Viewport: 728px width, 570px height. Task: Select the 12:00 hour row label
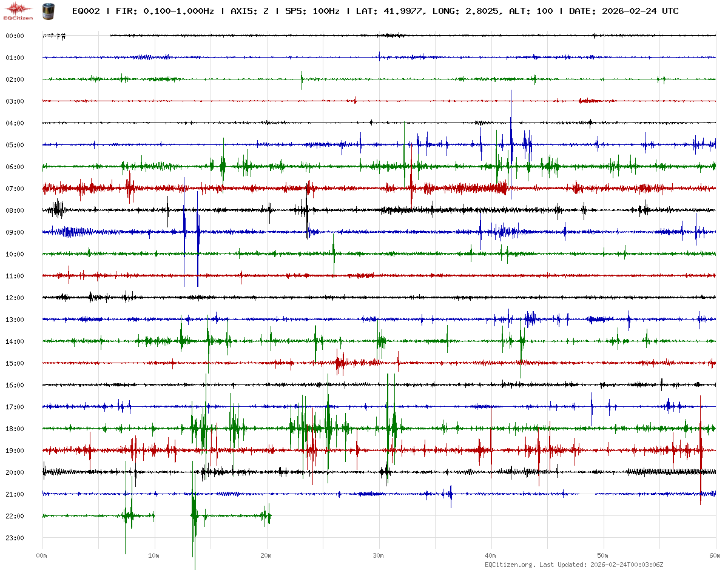tap(15, 298)
